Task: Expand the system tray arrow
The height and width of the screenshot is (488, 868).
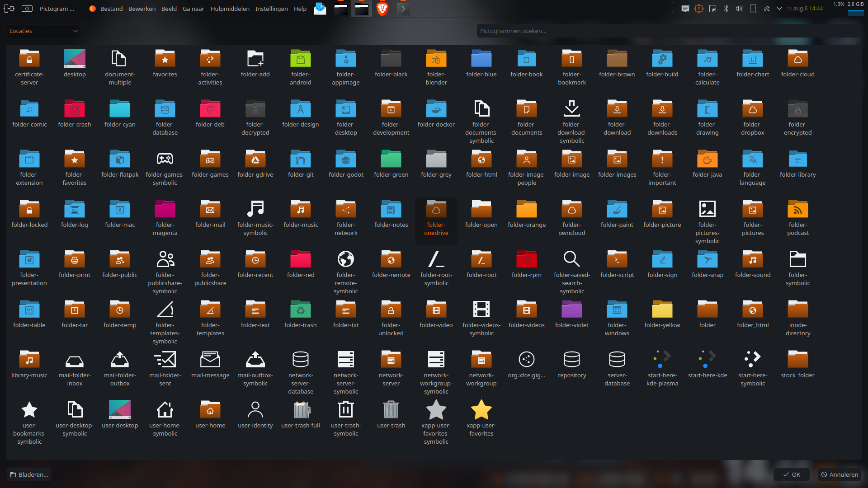Action: (x=779, y=9)
